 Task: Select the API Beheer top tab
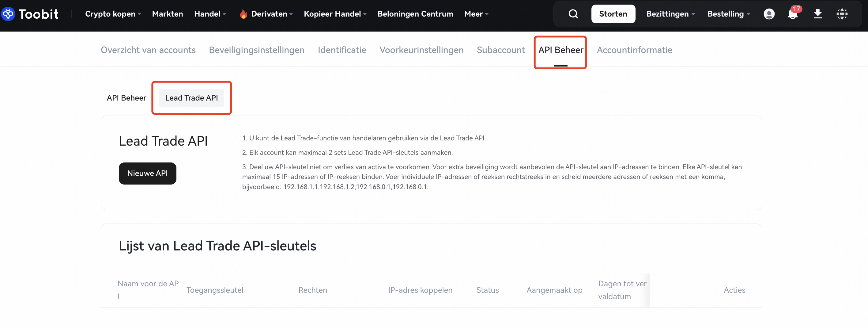(560, 50)
